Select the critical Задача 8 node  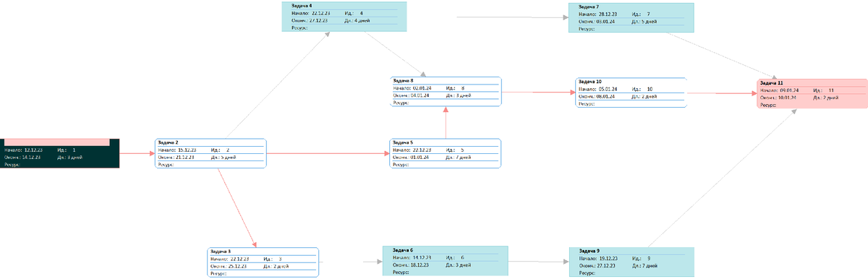click(x=446, y=92)
